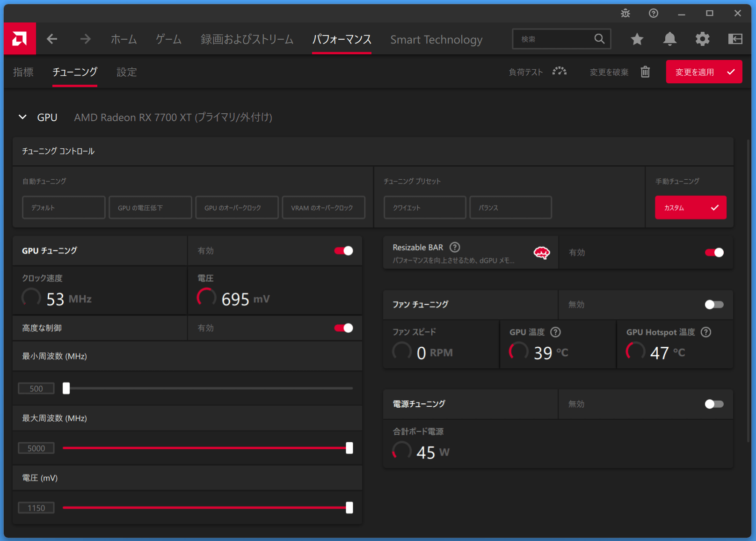Disable the 高度な制御 toggle
The width and height of the screenshot is (756, 541).
tap(343, 328)
